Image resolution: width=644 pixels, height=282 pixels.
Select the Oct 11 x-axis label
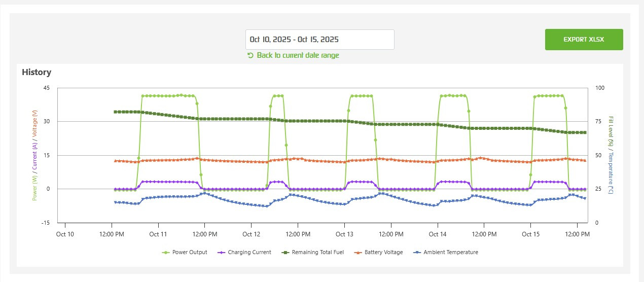coord(158,234)
